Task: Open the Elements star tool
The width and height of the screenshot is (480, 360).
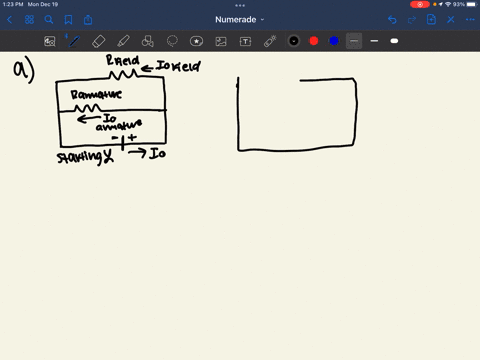Action: (x=196, y=41)
